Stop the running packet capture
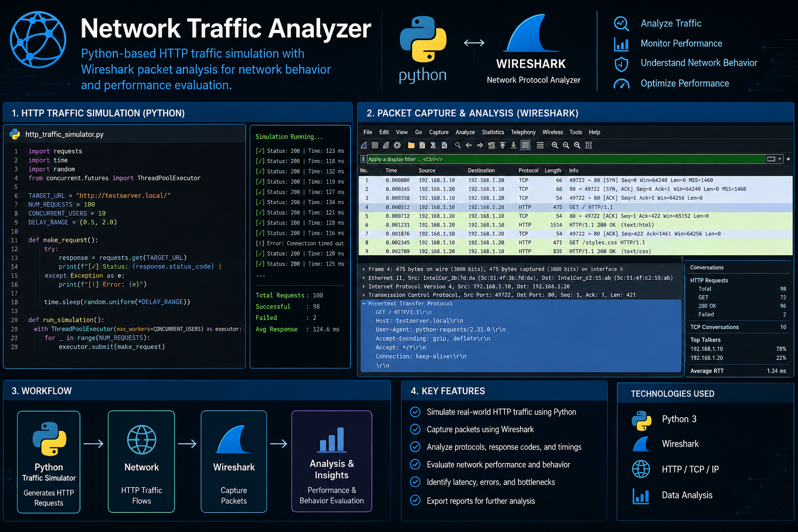 pos(375,145)
